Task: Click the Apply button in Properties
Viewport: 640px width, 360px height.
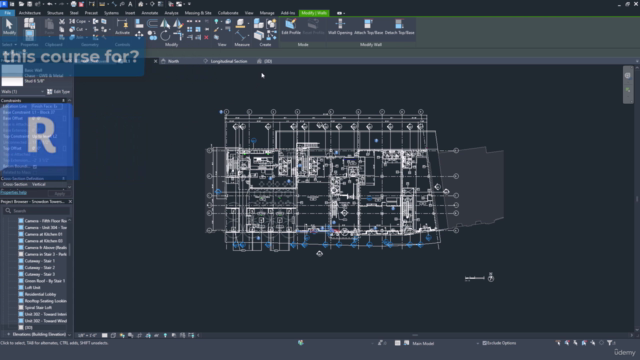Action: 60,193
